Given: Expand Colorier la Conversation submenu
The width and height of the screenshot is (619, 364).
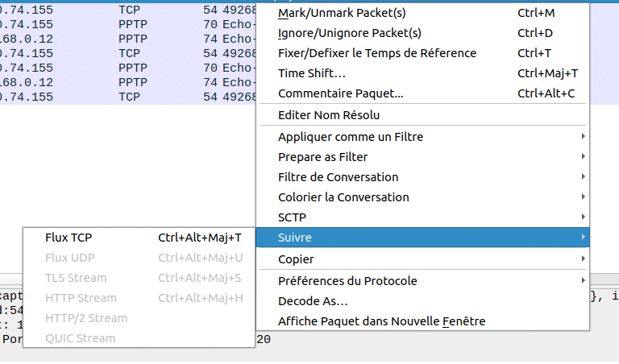Looking at the screenshot, I should point(343,197).
